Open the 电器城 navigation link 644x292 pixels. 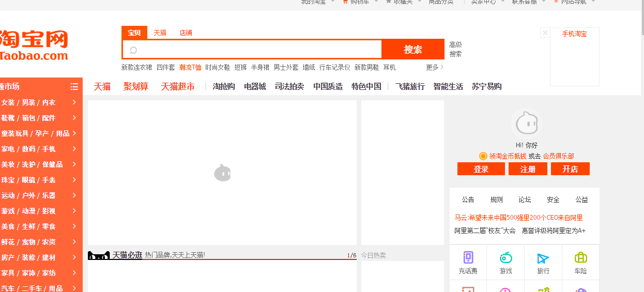coord(255,86)
